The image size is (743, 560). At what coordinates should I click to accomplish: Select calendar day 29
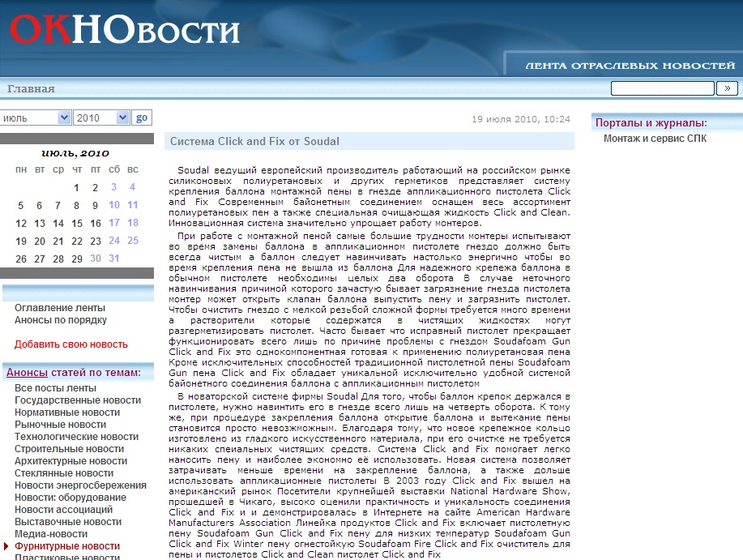point(77,259)
